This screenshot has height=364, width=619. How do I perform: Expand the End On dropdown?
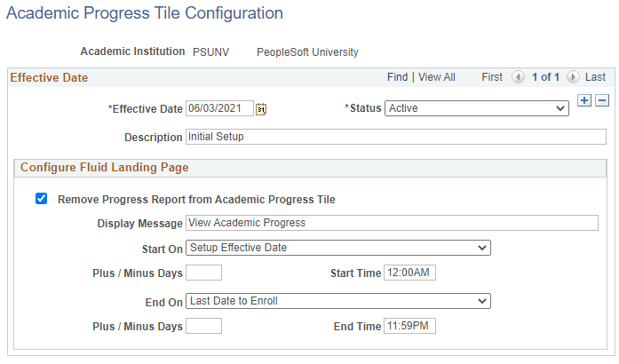point(338,301)
